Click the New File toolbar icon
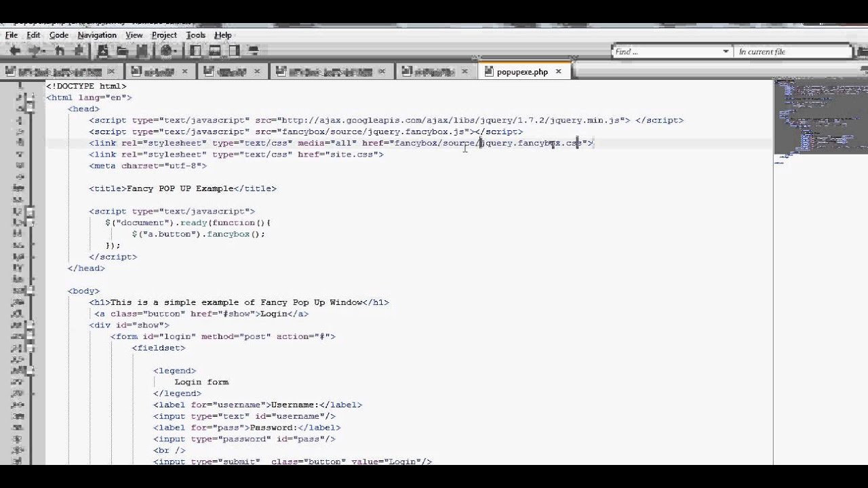The image size is (868, 488). [x=102, y=51]
